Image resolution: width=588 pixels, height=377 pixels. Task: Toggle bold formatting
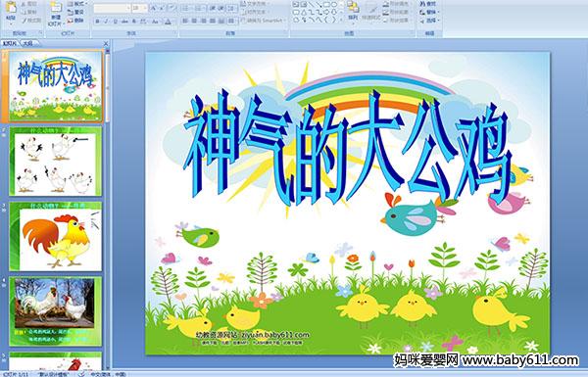[98, 22]
